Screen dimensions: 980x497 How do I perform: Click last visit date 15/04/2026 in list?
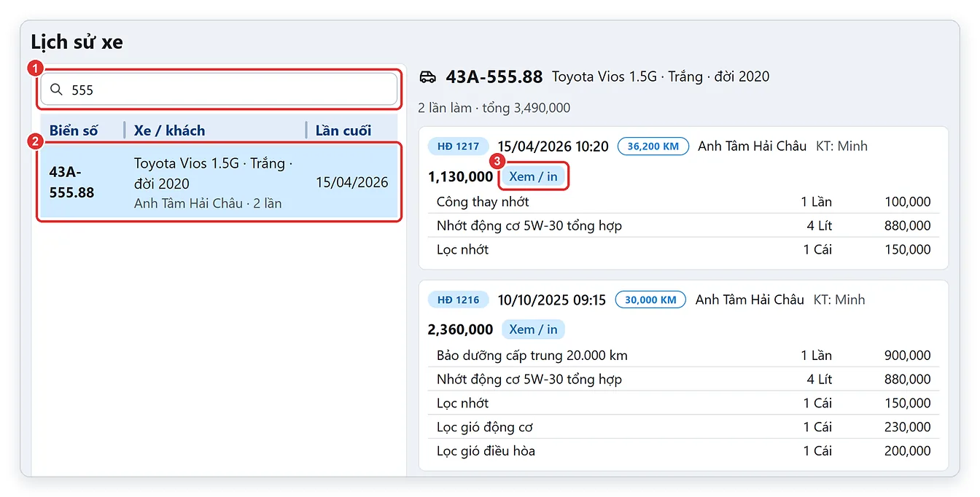(x=352, y=182)
